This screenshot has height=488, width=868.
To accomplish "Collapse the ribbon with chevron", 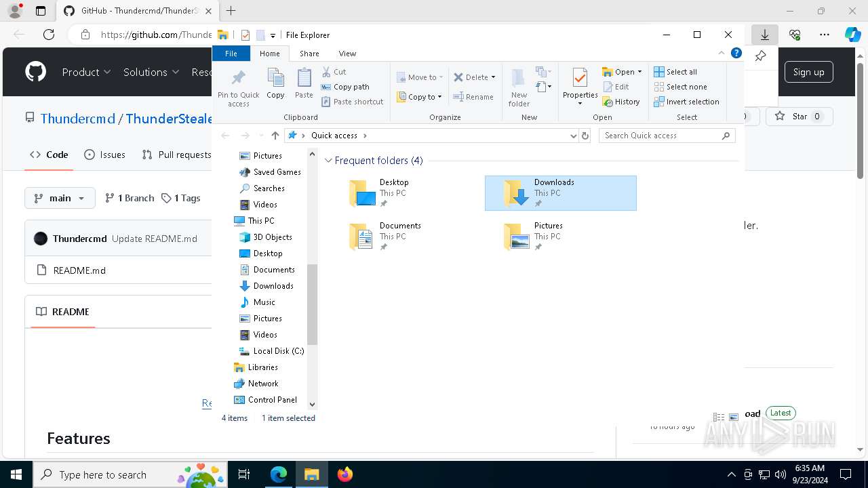I will coord(722,53).
